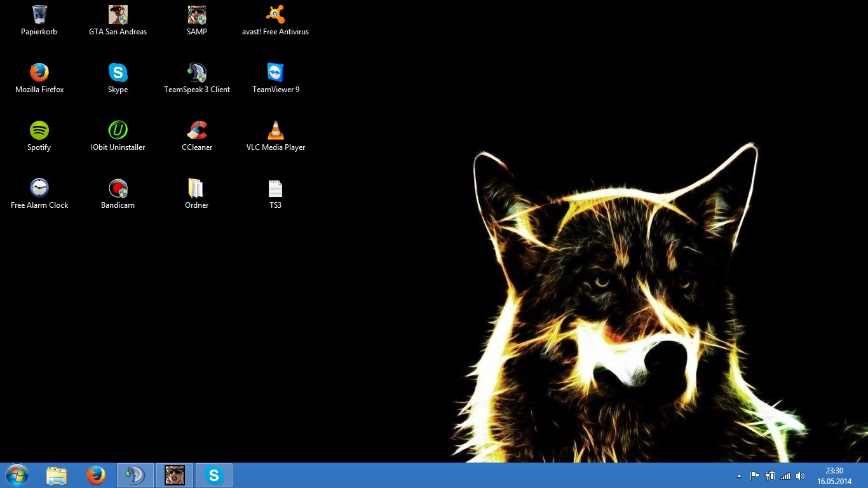868x488 pixels.
Task: Expand the hidden system tray icons arrow
Action: tap(739, 476)
